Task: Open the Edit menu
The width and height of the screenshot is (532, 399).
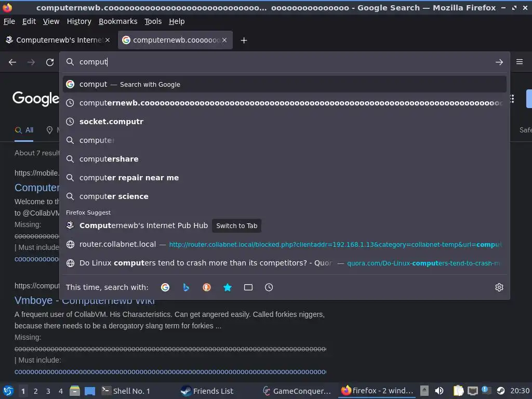Action: click(29, 21)
